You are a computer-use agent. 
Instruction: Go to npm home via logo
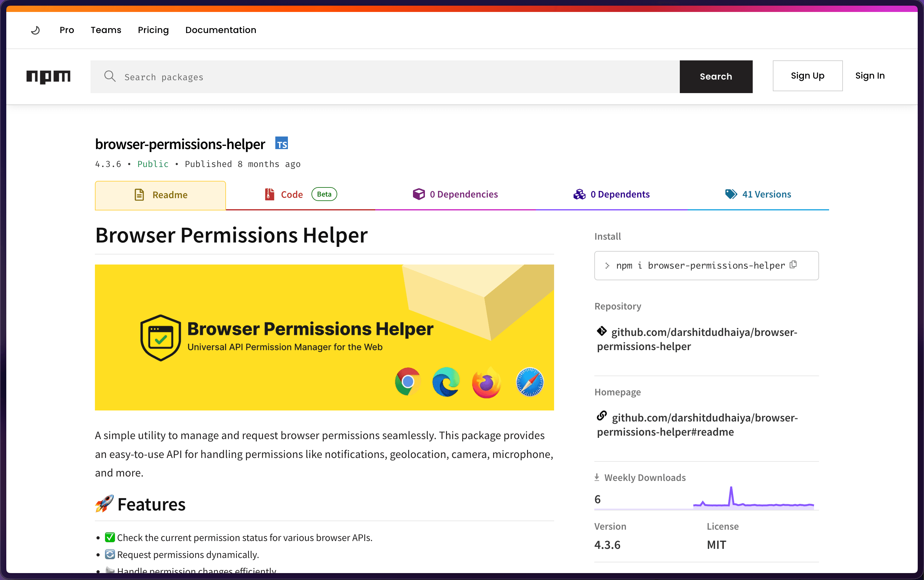click(48, 77)
